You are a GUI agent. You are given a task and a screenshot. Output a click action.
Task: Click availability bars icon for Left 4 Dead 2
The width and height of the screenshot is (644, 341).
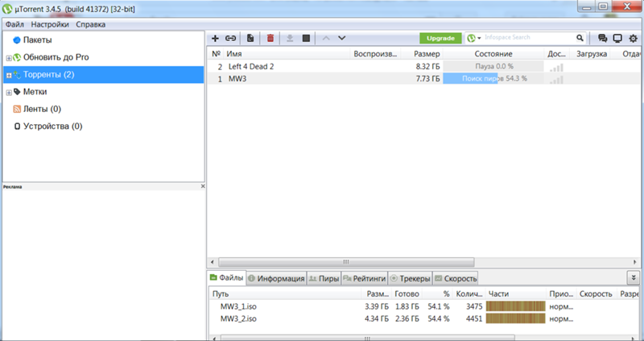point(556,68)
